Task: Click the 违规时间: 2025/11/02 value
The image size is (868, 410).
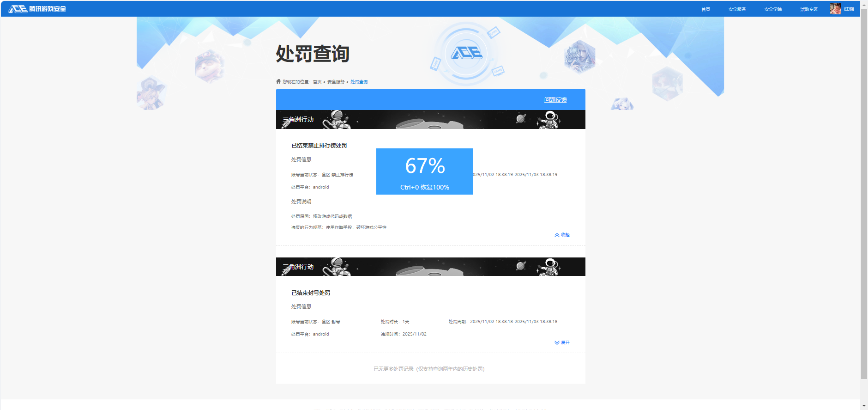Action: (404, 334)
